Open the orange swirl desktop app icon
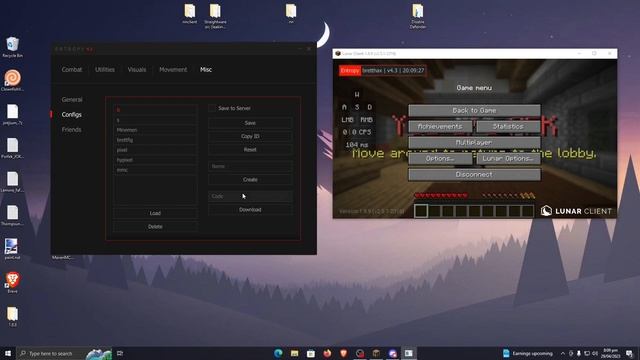 (12, 80)
